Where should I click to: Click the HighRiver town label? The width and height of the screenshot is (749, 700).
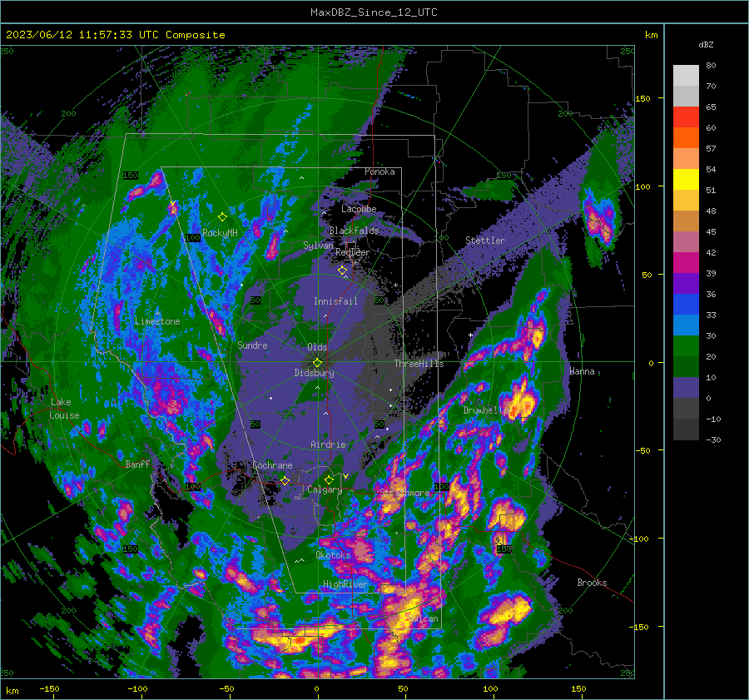coord(345,584)
